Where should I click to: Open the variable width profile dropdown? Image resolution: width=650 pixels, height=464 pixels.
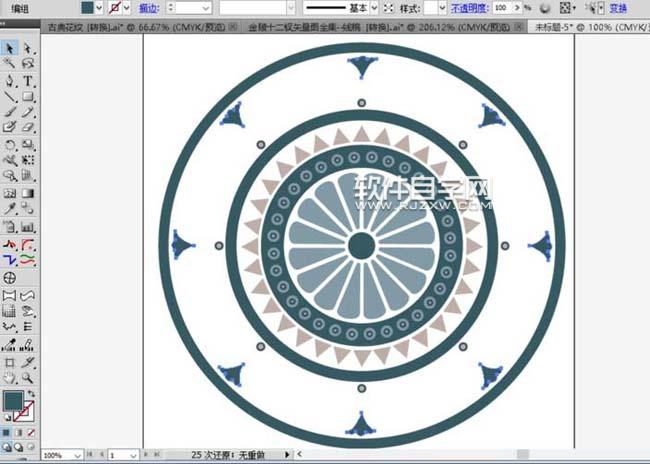pos(291,8)
